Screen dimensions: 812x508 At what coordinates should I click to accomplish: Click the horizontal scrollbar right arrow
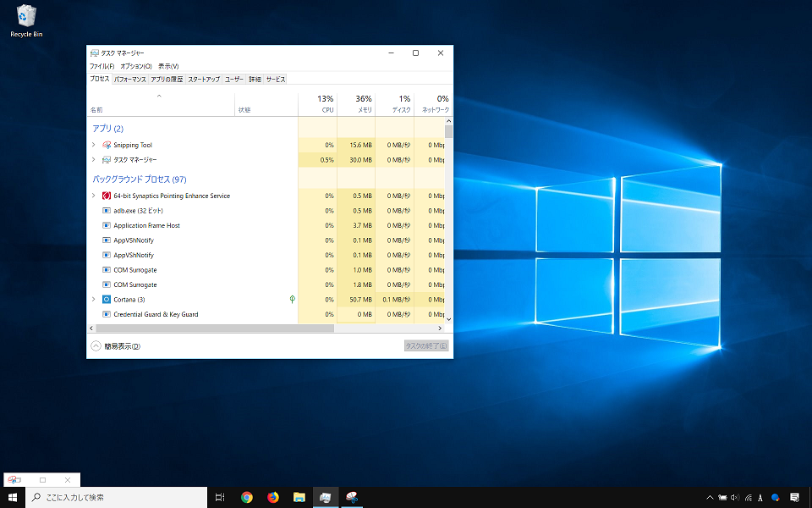click(x=440, y=329)
